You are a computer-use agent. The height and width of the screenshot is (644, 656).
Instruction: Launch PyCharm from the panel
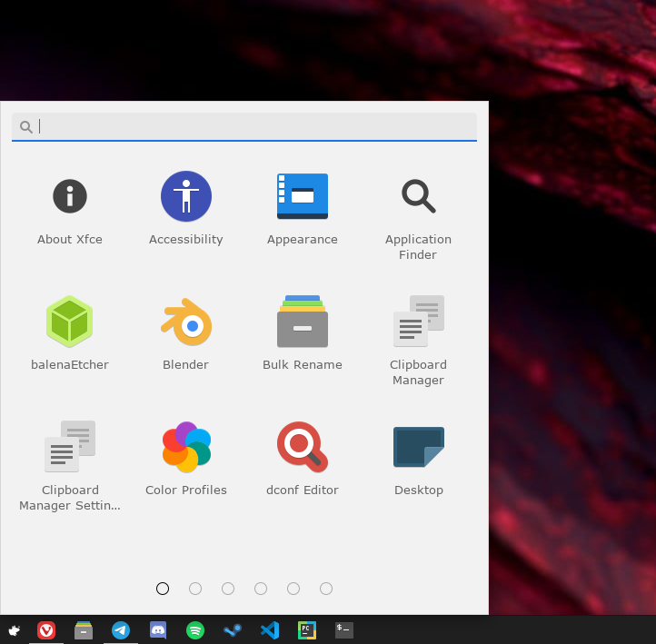[307, 630]
